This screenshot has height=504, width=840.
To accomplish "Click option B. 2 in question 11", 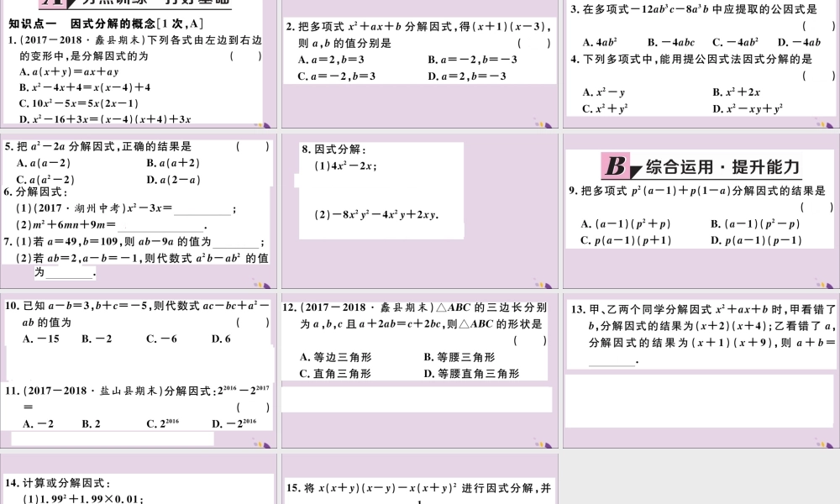I will (x=91, y=423).
